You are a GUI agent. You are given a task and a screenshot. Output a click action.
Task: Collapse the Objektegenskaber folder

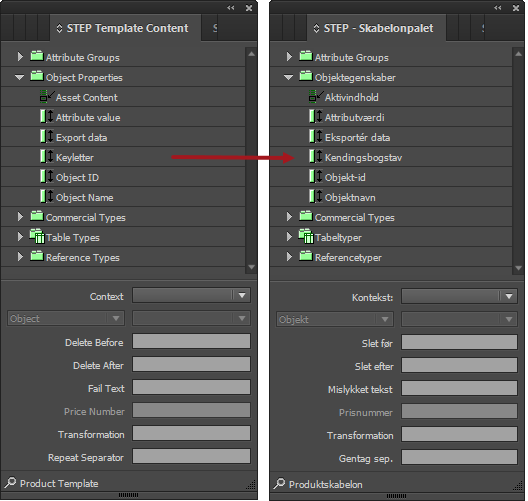(289, 77)
